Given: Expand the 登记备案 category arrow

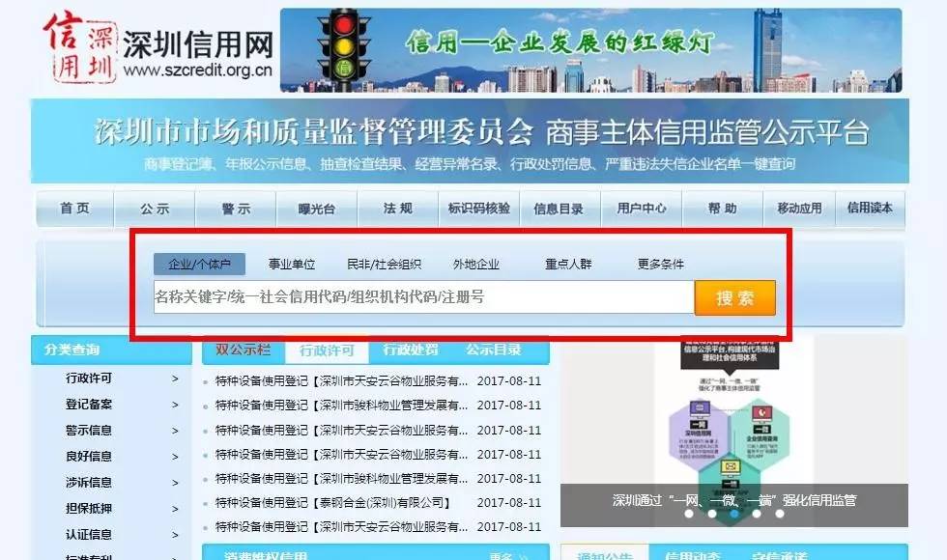Looking at the screenshot, I should pos(175,405).
